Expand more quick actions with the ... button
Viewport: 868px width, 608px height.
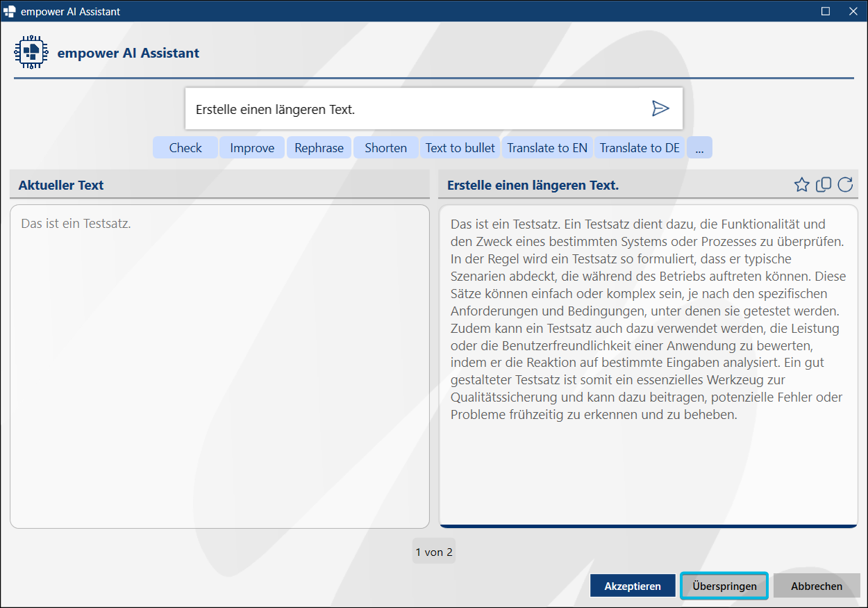(699, 147)
